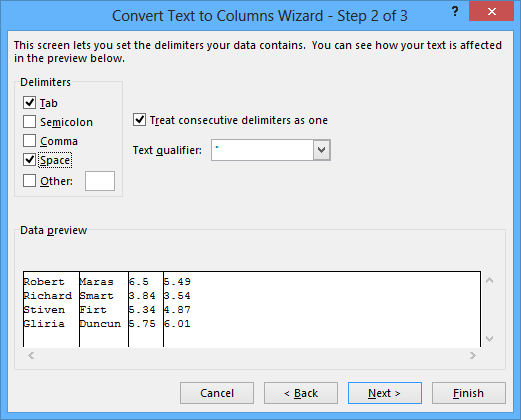Enable the Semicolon delimiter checkbox
521x420 pixels.
[29, 122]
